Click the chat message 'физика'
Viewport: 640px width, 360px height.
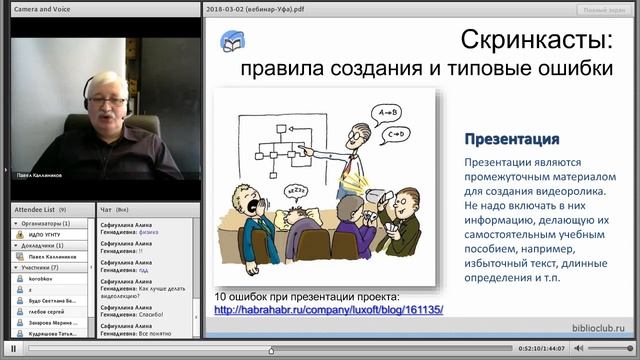coord(149,232)
